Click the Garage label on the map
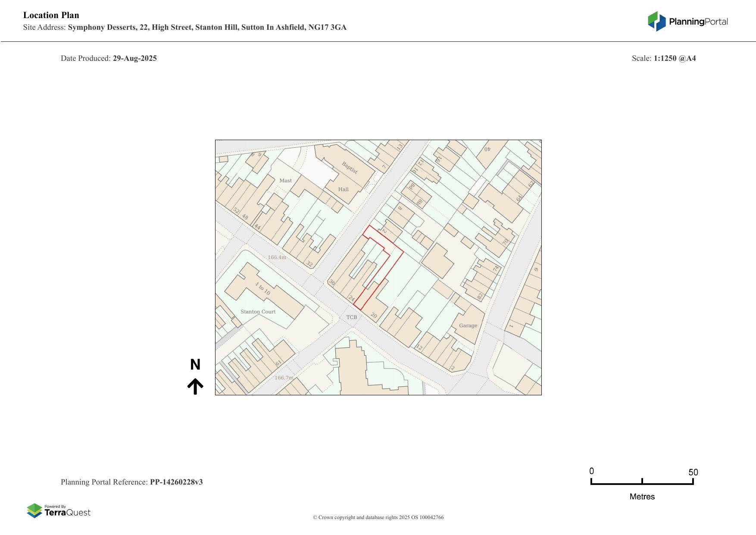 [468, 325]
